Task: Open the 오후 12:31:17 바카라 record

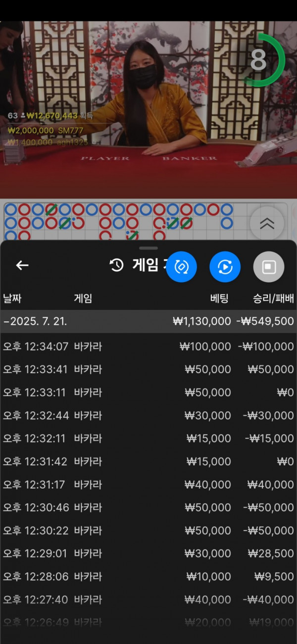Action: [x=148, y=485]
